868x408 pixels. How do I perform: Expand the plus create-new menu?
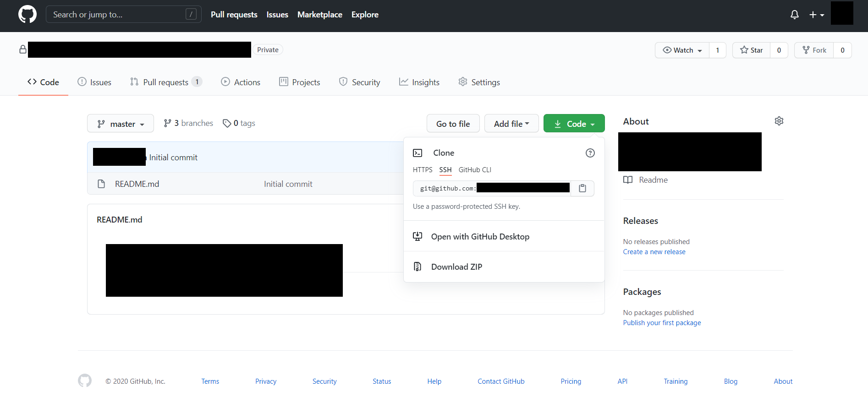tap(817, 15)
